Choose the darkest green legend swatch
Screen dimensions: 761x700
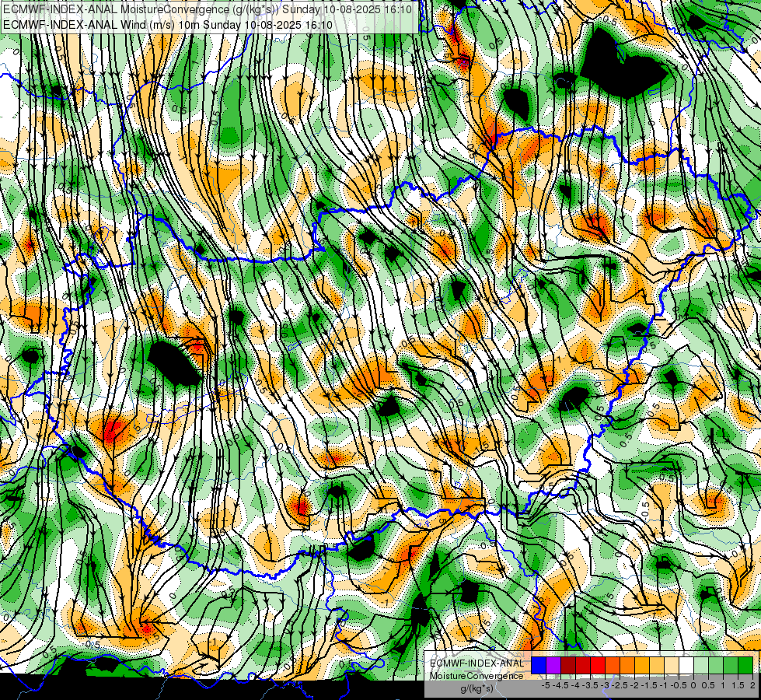click(x=745, y=665)
